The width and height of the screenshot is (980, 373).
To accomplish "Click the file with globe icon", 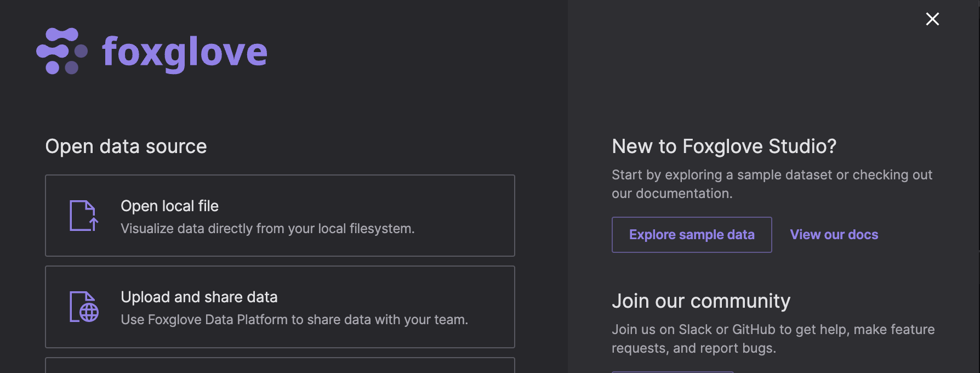I will pos(84,307).
